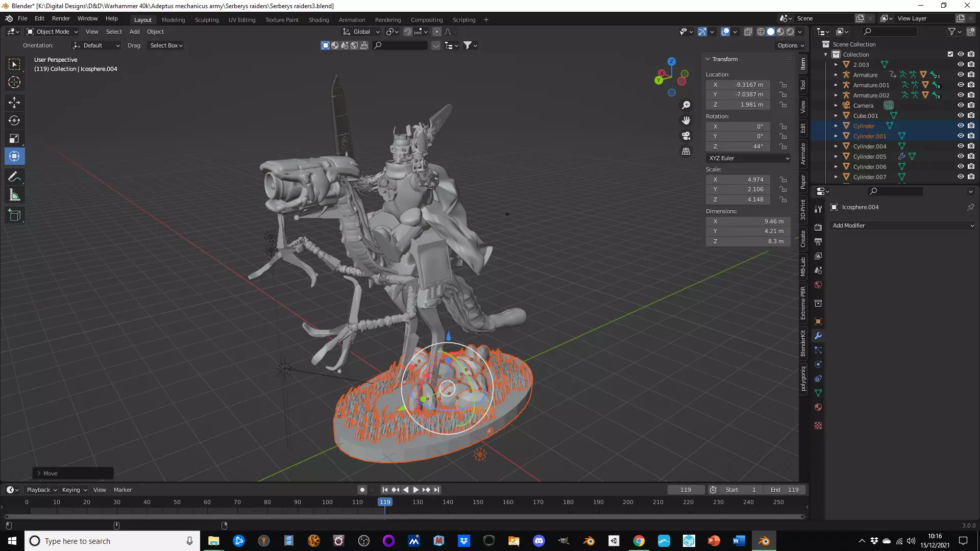Click the outliner search field
The width and height of the screenshot is (980, 551).
click(x=889, y=32)
